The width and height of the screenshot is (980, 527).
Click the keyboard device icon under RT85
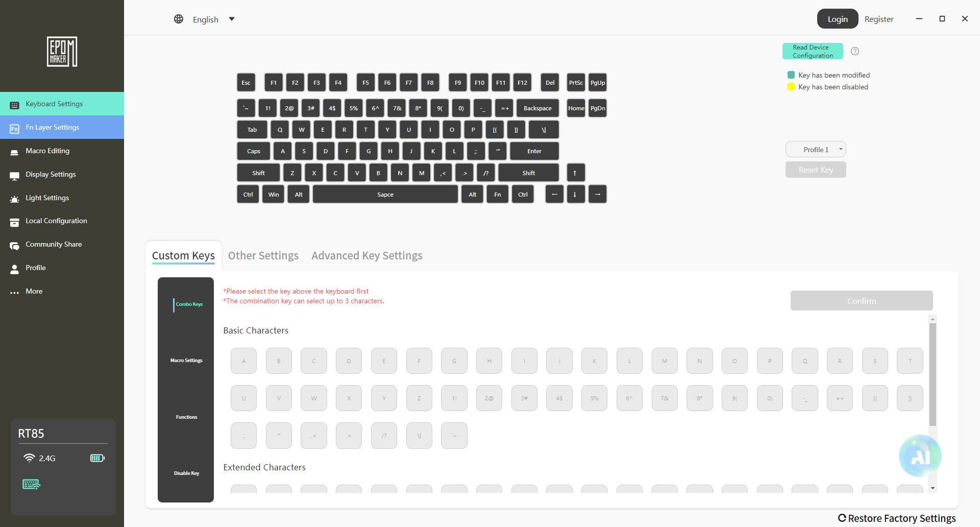click(31, 484)
